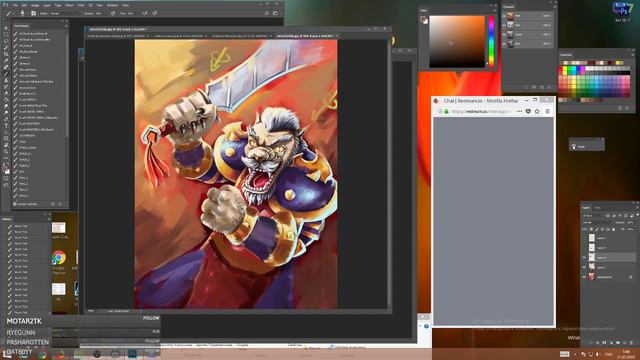The height and width of the screenshot is (360, 640).
Task: Select the Eraser tool
Action: 6,93
